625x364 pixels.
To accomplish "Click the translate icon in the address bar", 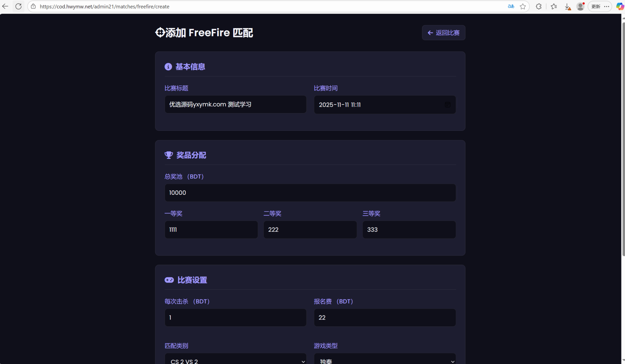I will (x=511, y=6).
